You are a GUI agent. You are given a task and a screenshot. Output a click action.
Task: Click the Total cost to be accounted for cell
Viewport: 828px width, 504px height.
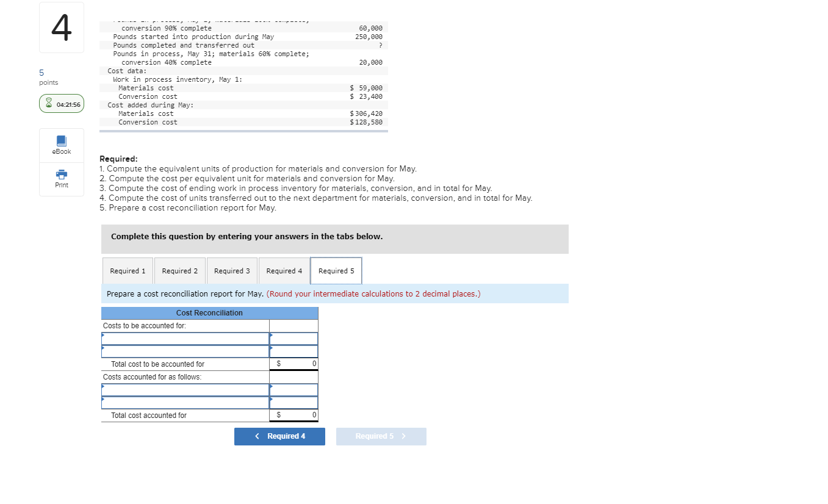point(185,363)
